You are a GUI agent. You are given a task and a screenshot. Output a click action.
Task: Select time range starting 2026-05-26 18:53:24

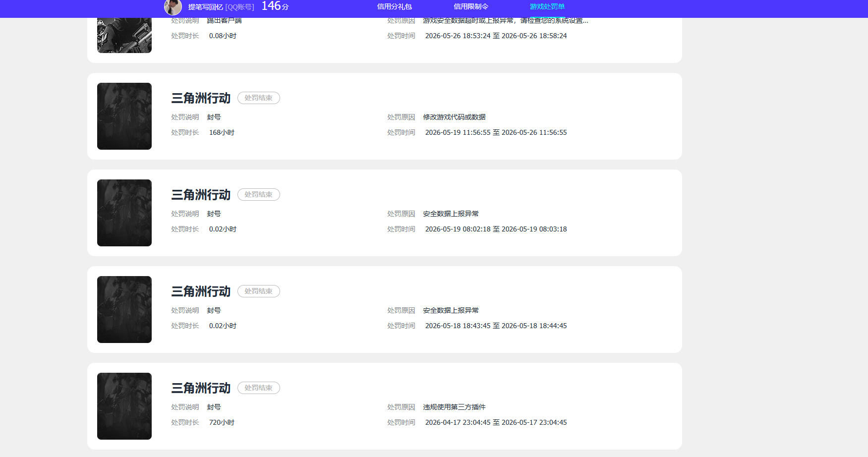(496, 36)
